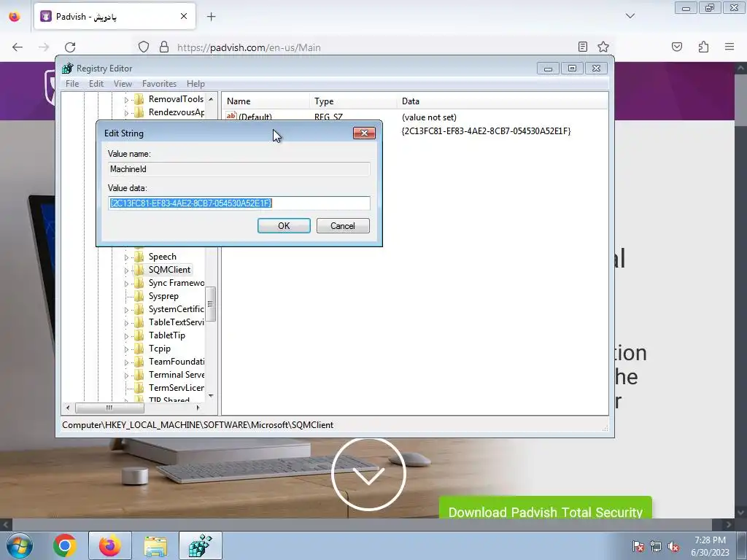Open the Firefox Pocket icon
747x560 pixels.
tap(676, 47)
